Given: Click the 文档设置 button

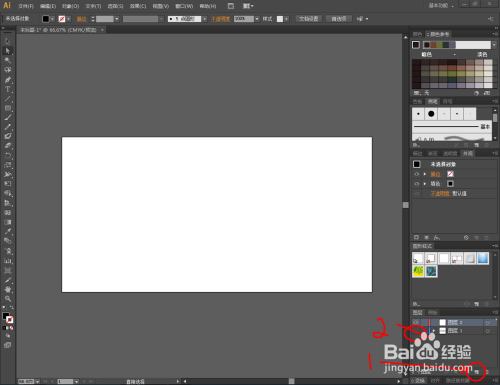Looking at the screenshot, I should pos(309,19).
